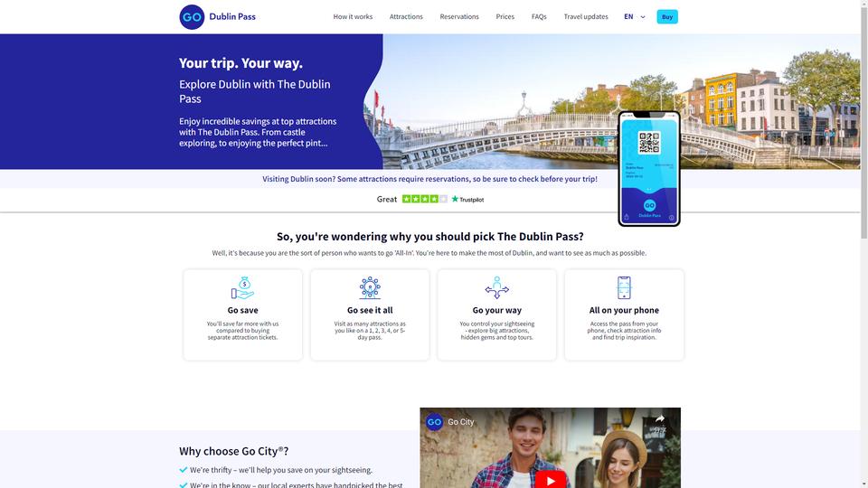View Travel updates page
868x488 pixels.
[x=586, y=16]
